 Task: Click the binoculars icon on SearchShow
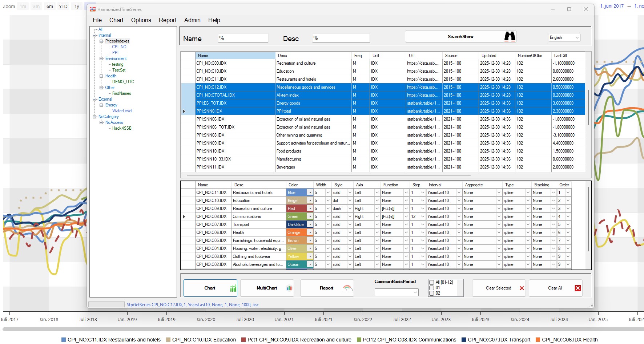click(510, 36)
